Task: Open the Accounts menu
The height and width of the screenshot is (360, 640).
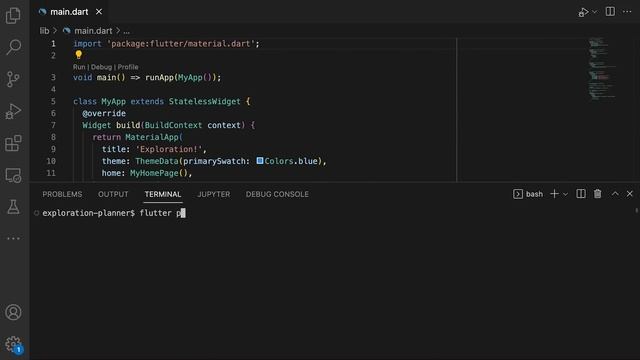Action: 13,312
